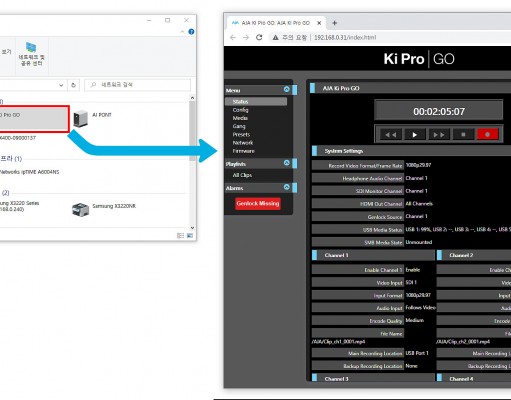Click the Channel 3 section header
Viewport: 511px width, 400px height.
(373, 378)
